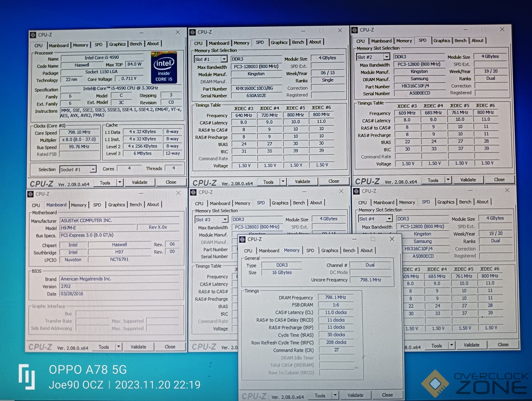Click the motherboard model field "H97M-E"
532x401 pixels.
pos(98,228)
